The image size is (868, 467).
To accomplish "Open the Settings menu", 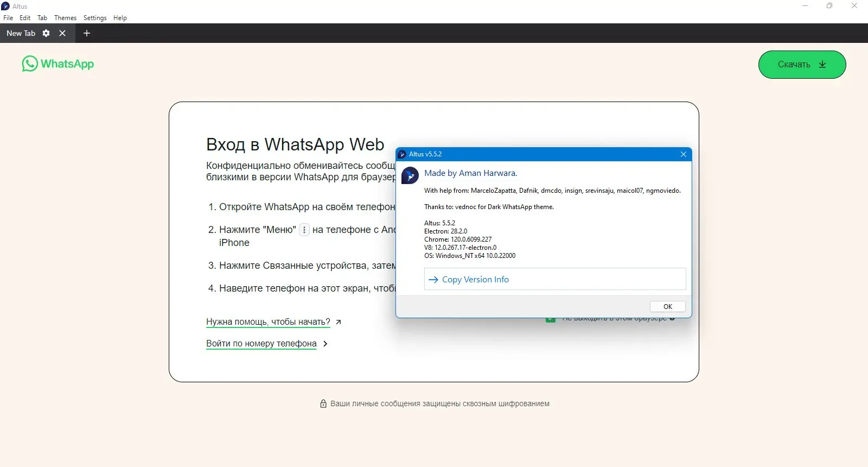I will [x=95, y=18].
